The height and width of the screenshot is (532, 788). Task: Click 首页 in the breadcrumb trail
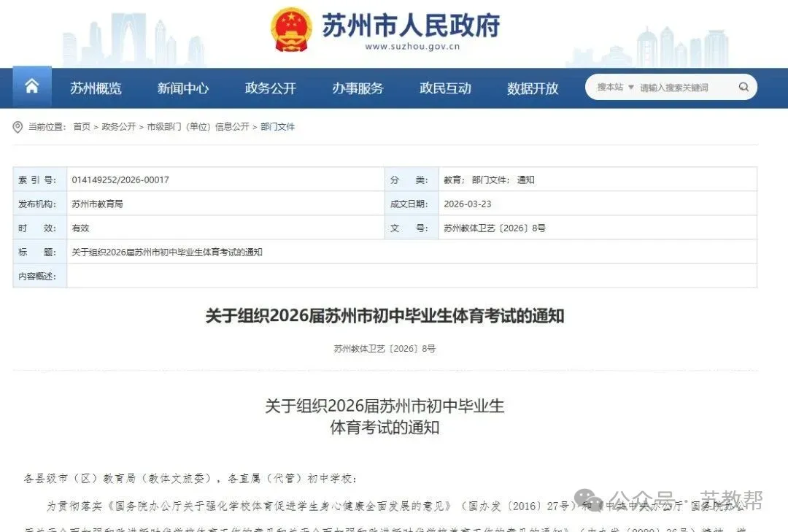(80, 126)
